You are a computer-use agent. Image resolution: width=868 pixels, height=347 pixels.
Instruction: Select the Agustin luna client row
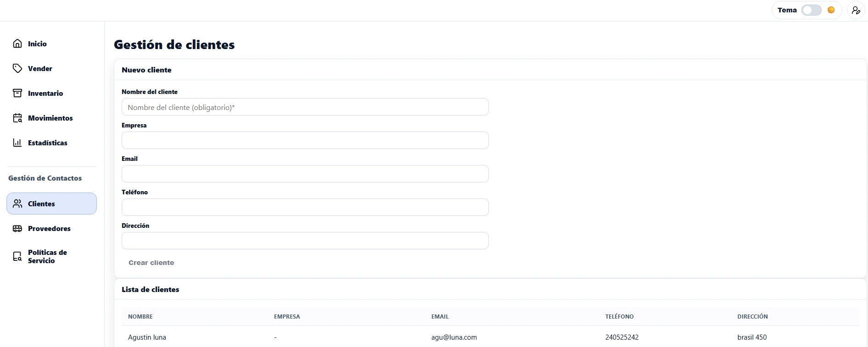[x=147, y=337]
